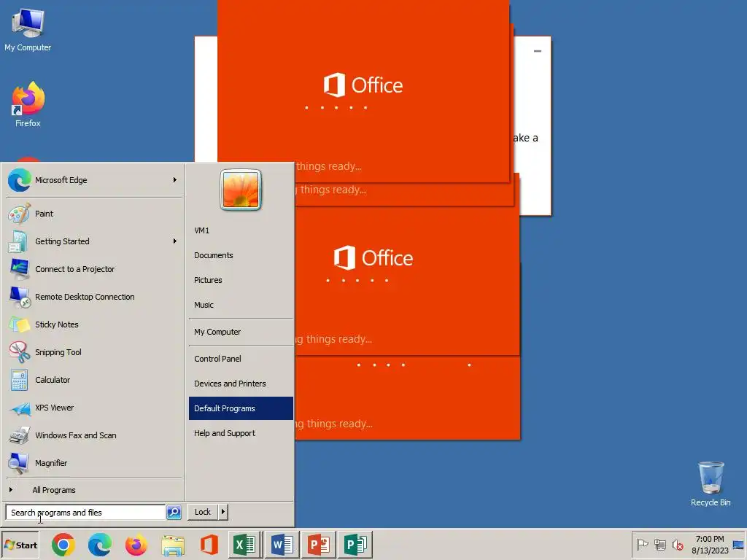Open Pictures from the Start menu
The image size is (747, 560).
tap(241, 280)
